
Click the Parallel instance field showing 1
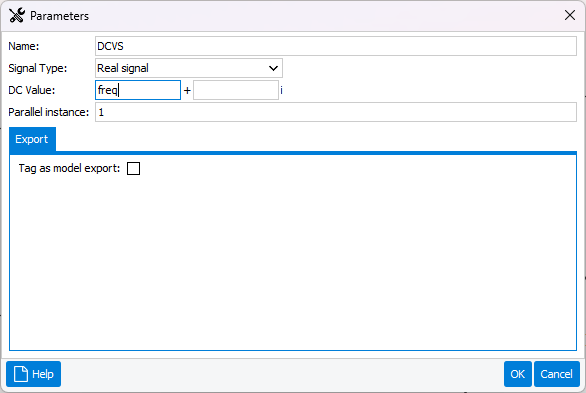click(336, 112)
